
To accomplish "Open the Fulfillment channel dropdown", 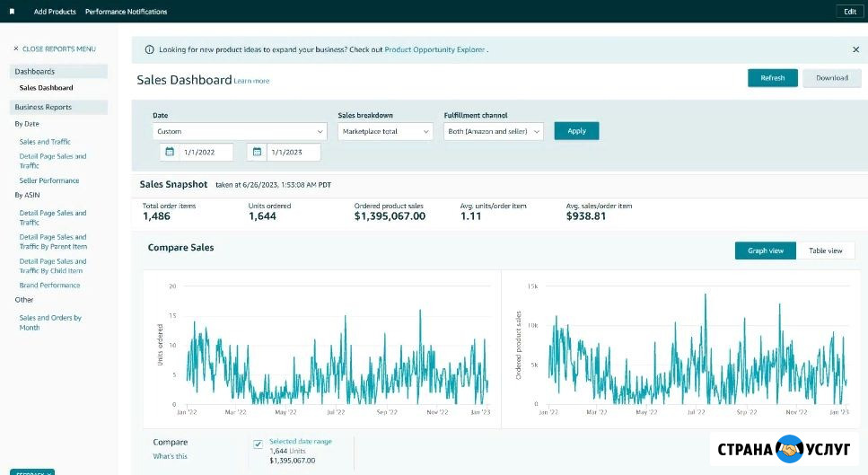I will click(x=493, y=131).
